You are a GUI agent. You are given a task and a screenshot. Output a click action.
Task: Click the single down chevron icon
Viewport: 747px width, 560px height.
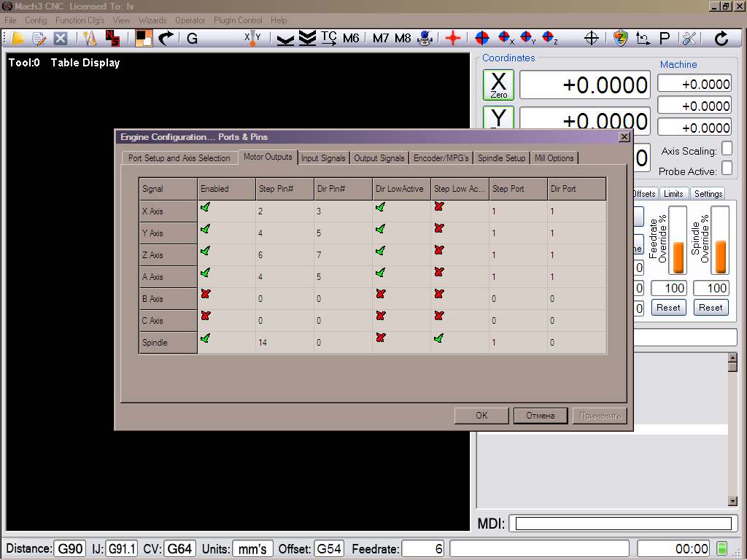pyautogui.click(x=285, y=39)
